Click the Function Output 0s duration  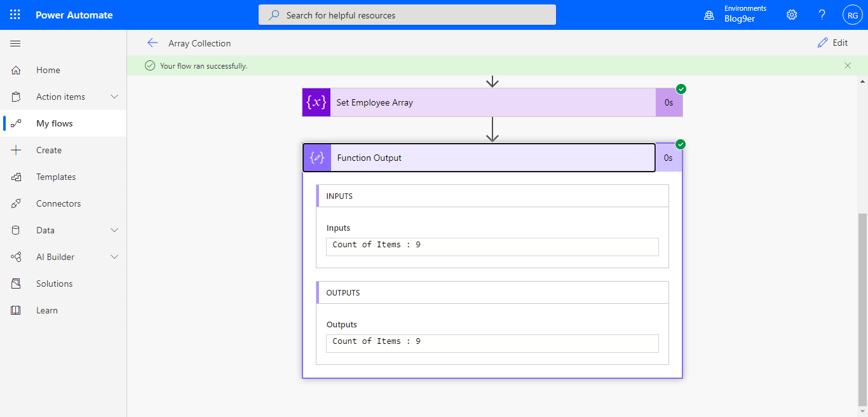point(668,158)
